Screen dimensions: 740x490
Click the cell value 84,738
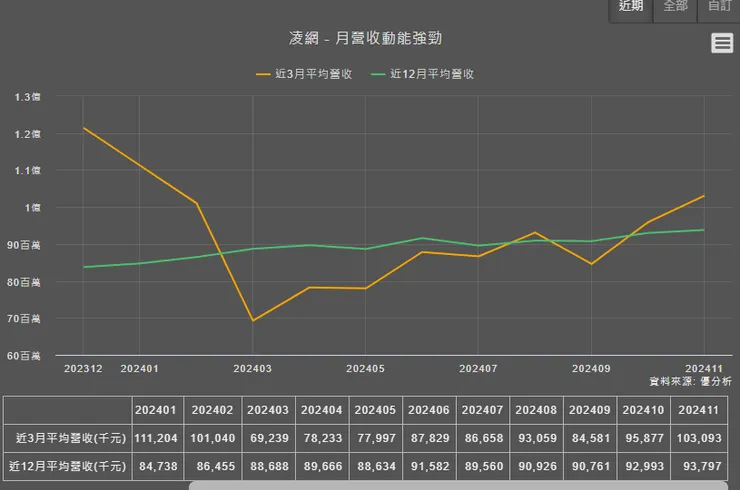click(158, 466)
